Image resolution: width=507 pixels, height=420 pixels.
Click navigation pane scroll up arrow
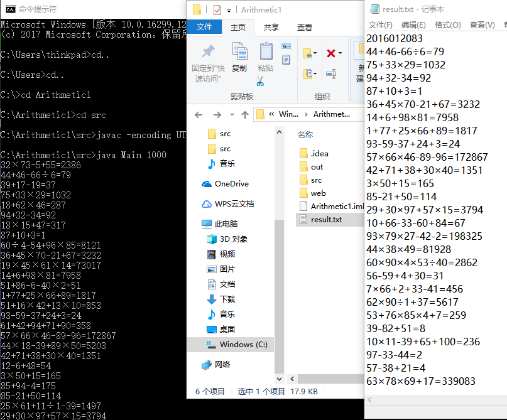point(280,132)
